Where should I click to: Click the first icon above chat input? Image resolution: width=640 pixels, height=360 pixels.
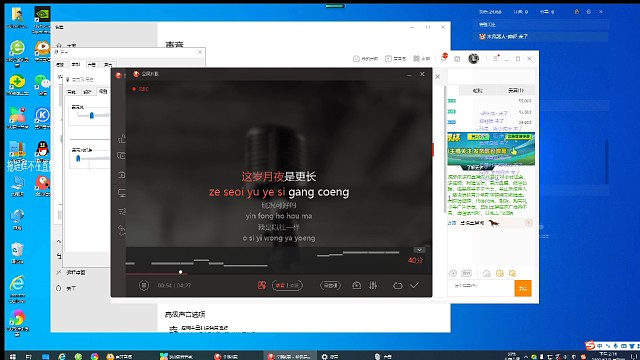pyautogui.click(x=453, y=273)
